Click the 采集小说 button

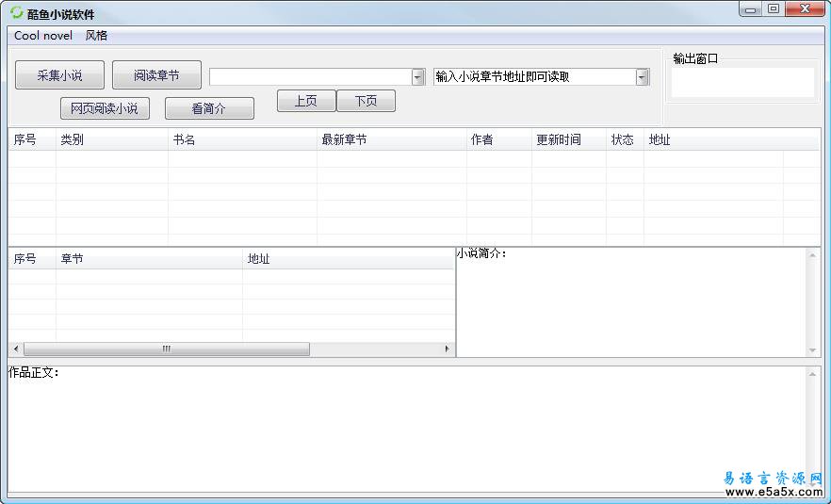[x=59, y=75]
